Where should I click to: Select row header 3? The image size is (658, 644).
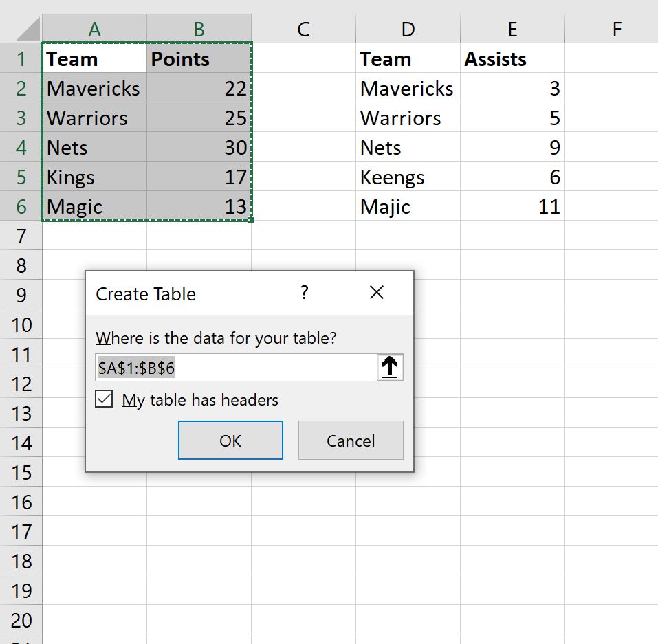pyautogui.click(x=21, y=118)
